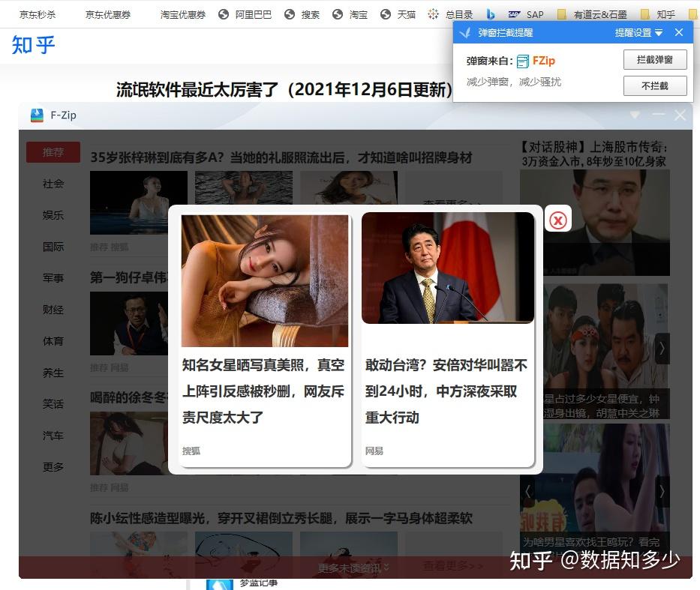Click the 不拦截 button
This screenshot has height=590, width=700.
click(x=655, y=85)
